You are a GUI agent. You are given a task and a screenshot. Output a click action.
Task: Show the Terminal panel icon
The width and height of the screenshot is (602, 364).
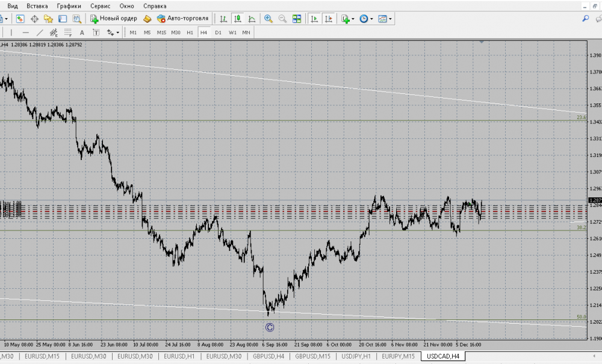click(x=63, y=19)
